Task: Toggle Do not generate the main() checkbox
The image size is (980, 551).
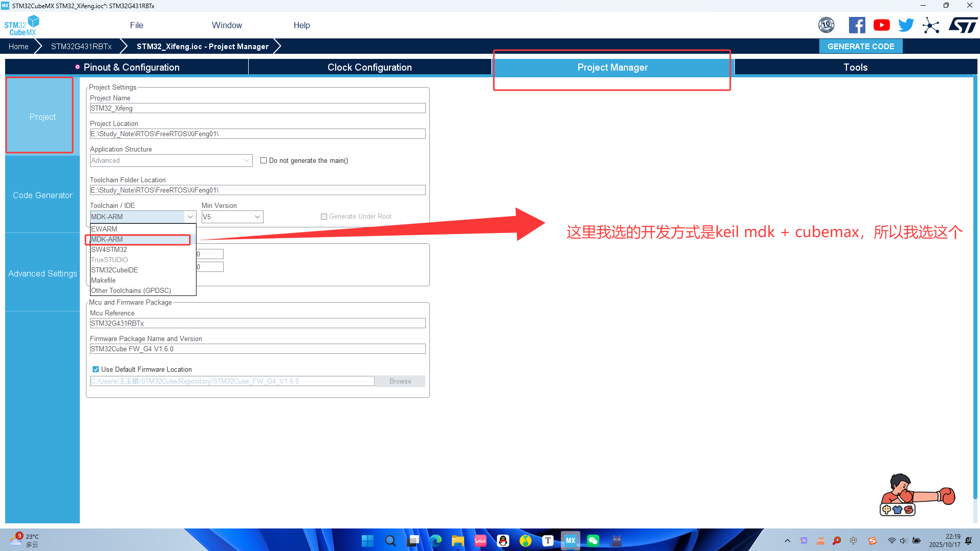Action: tap(264, 160)
